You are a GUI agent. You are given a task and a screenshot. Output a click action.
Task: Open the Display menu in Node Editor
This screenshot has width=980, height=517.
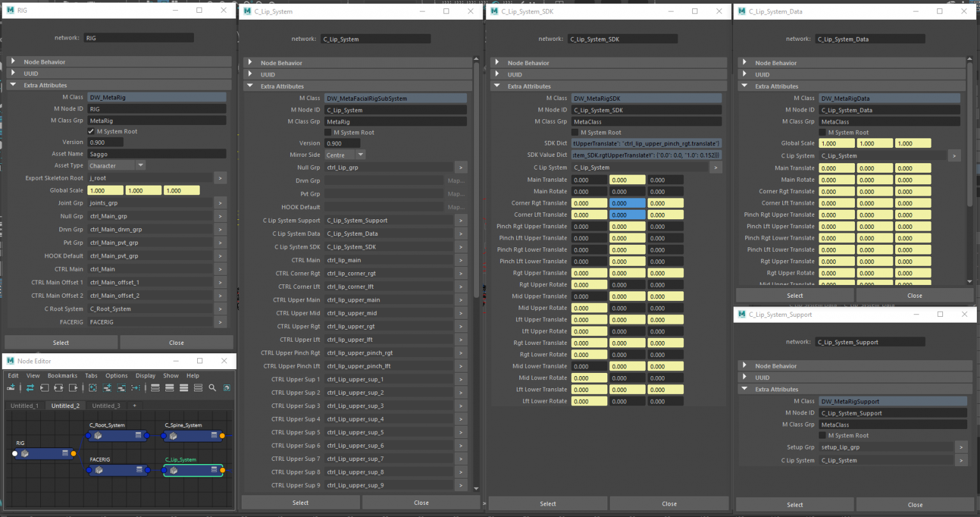(145, 375)
